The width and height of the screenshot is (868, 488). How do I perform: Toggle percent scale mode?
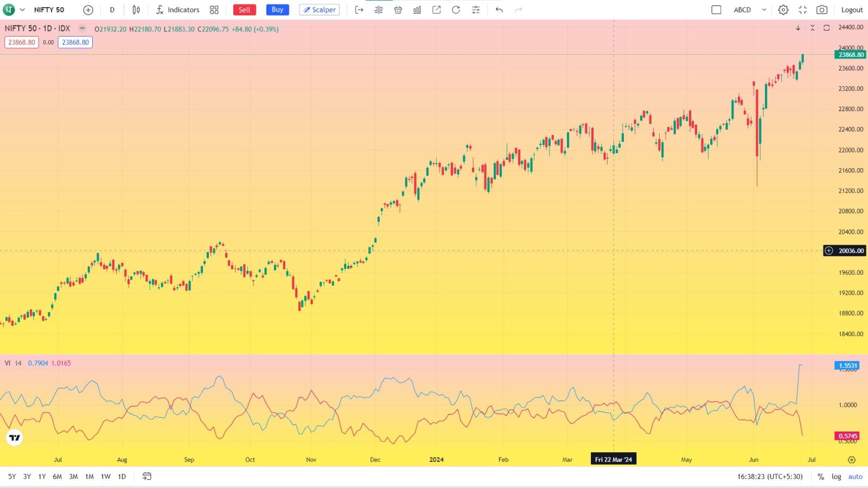821,477
